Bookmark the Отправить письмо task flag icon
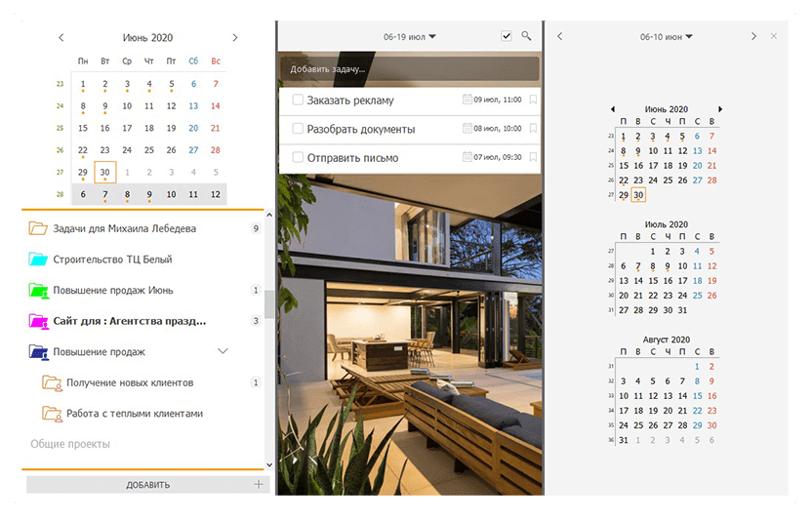The image size is (812, 521). tap(533, 157)
